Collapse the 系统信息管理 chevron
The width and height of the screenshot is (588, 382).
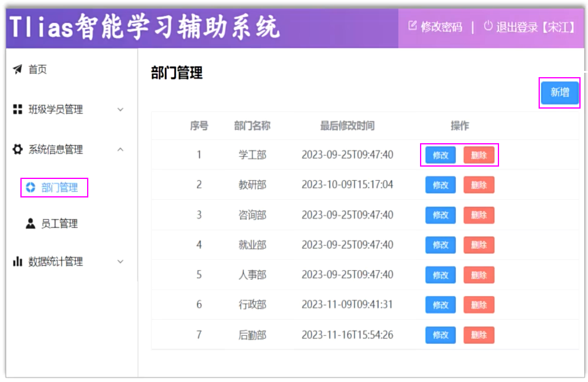(120, 149)
